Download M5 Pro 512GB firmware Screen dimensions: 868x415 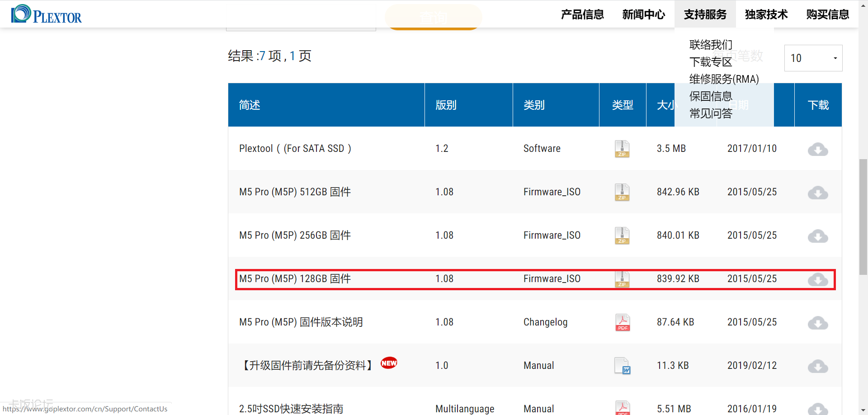click(x=818, y=193)
